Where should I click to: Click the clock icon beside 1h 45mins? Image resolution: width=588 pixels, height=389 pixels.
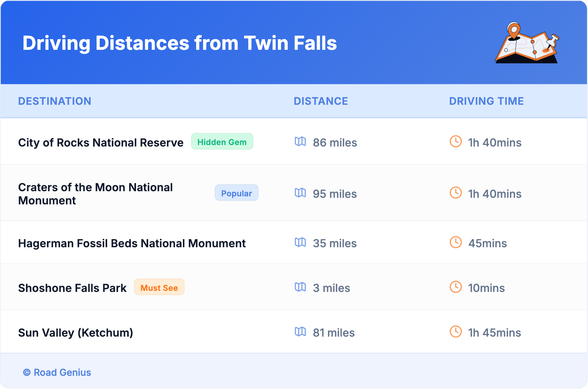point(456,331)
